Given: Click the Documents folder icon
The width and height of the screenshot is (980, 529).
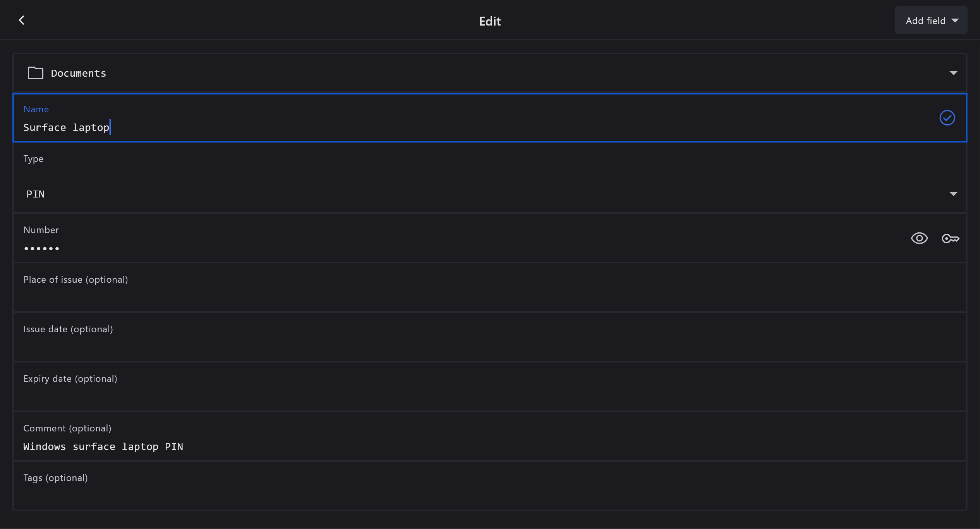Looking at the screenshot, I should 35,73.
